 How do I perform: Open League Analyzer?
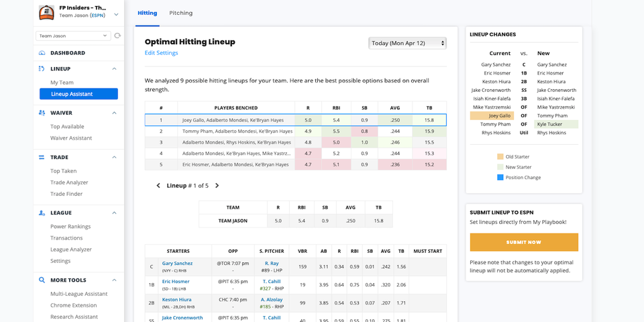pyautogui.click(x=71, y=250)
